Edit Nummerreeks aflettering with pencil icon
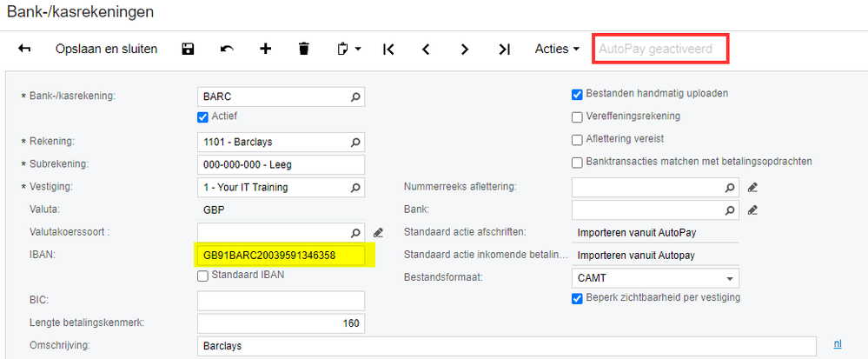The height and width of the screenshot is (359, 868). pos(752,186)
